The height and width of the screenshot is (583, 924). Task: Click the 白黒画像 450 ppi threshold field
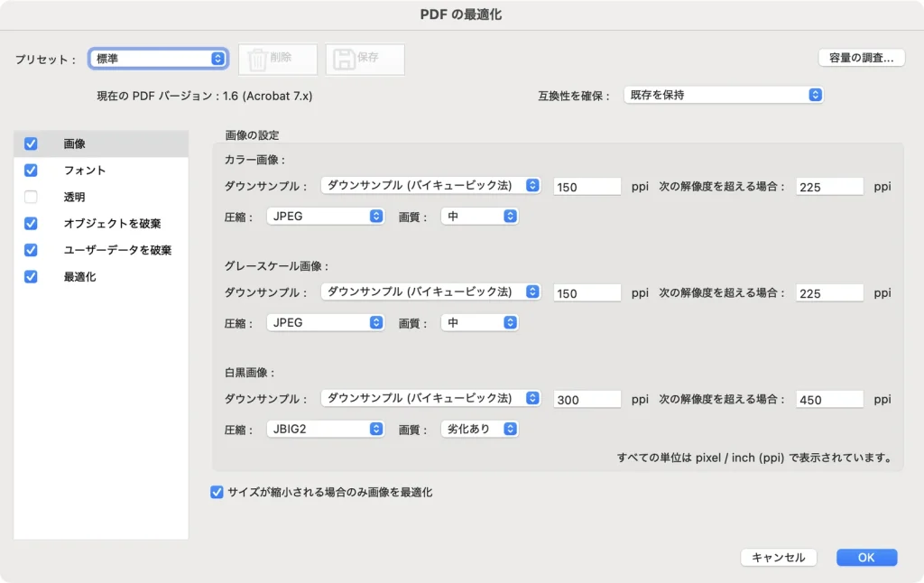[x=830, y=400]
